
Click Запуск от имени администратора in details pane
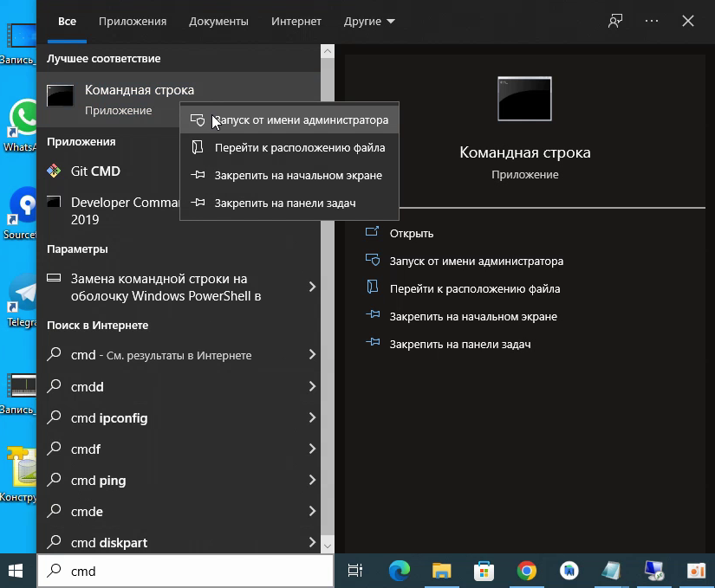point(477,262)
